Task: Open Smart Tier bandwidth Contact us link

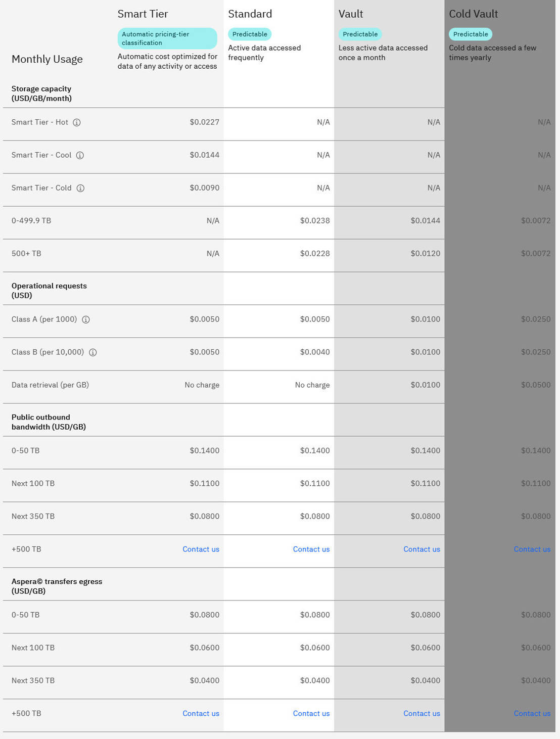Action: coord(201,549)
